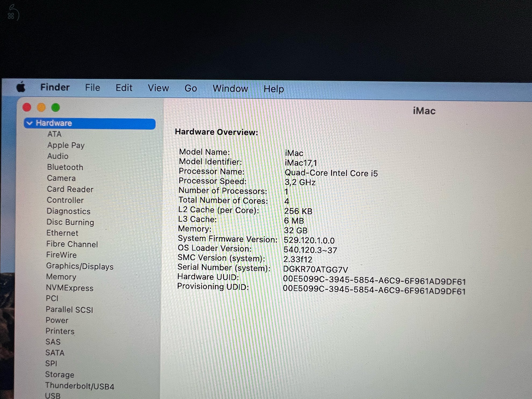Screen dimensions: 532x399
Task: Click the red close window button
Action: [27, 107]
